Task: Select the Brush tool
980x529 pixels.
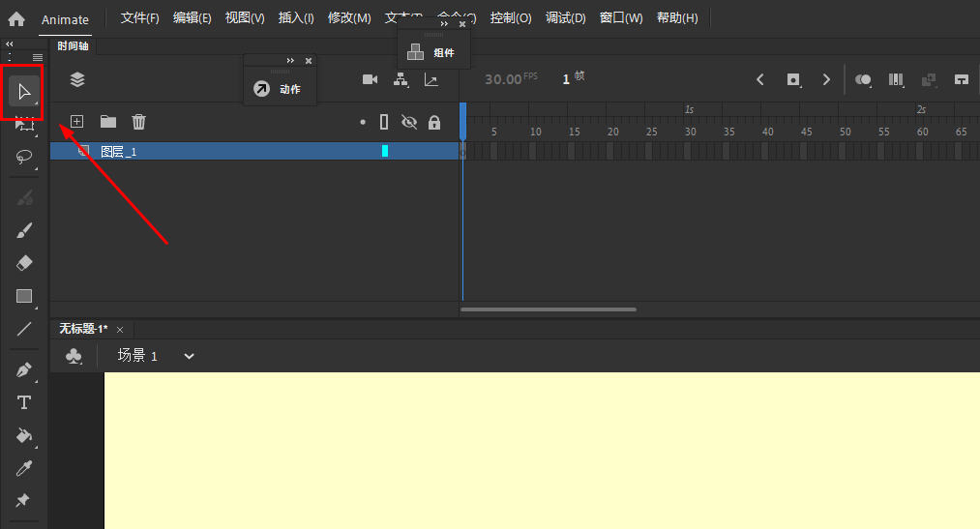Action: pyautogui.click(x=24, y=230)
